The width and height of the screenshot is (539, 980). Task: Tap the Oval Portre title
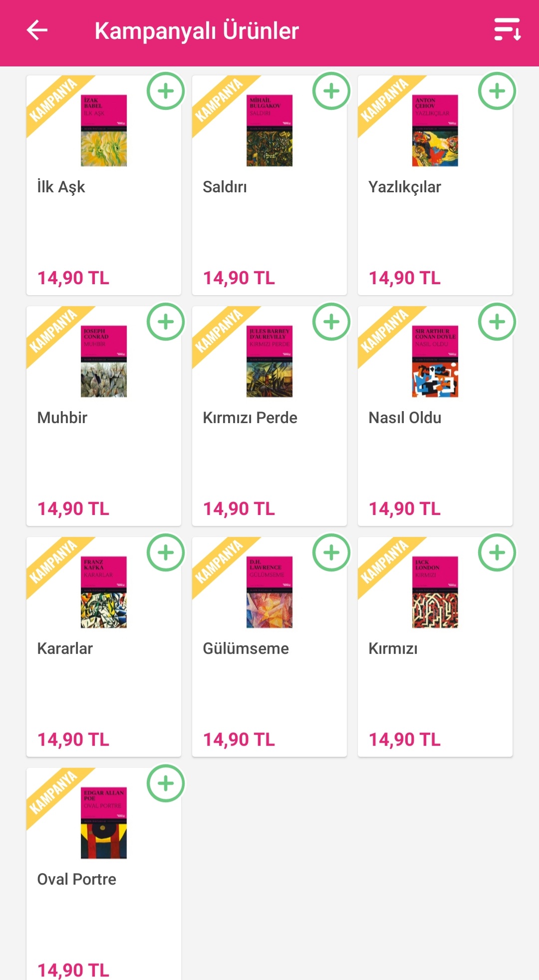[x=77, y=879]
